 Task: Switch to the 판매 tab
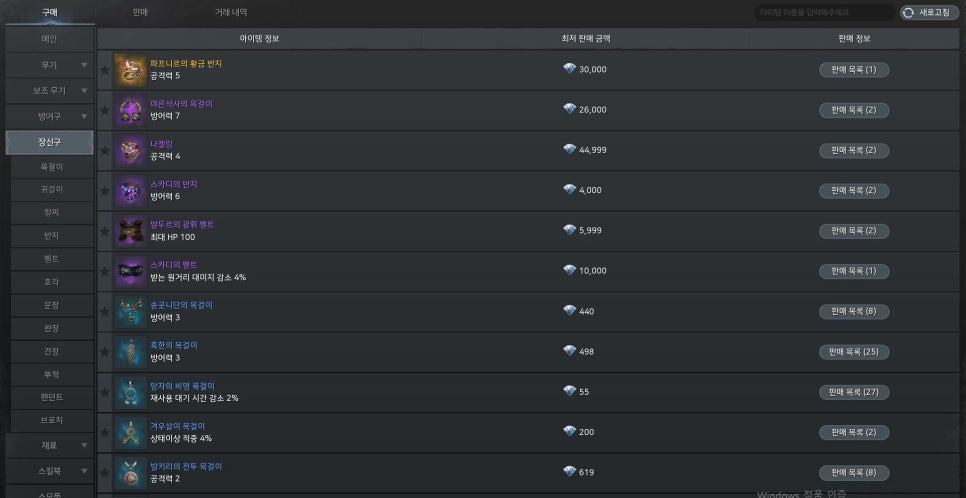[140, 12]
